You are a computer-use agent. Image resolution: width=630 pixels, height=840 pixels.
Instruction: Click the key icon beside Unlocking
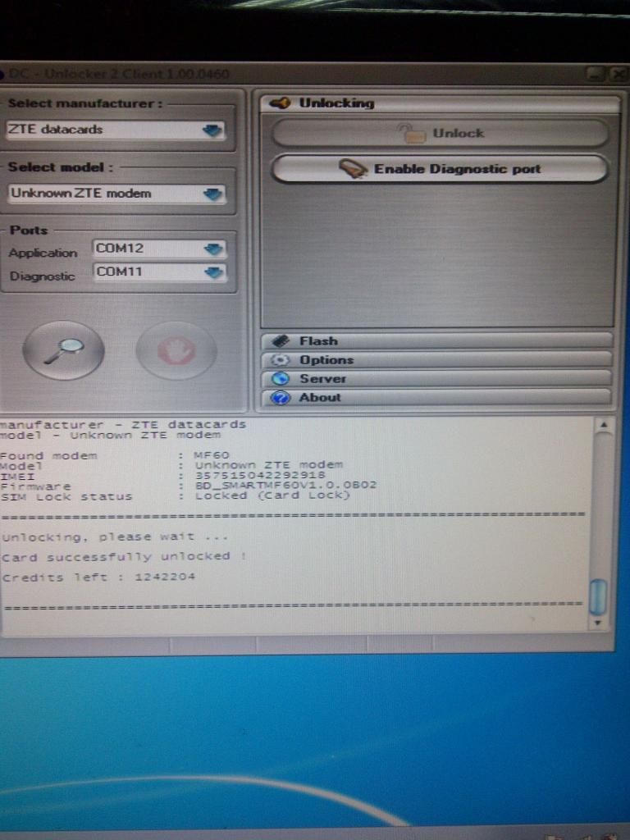pos(280,103)
